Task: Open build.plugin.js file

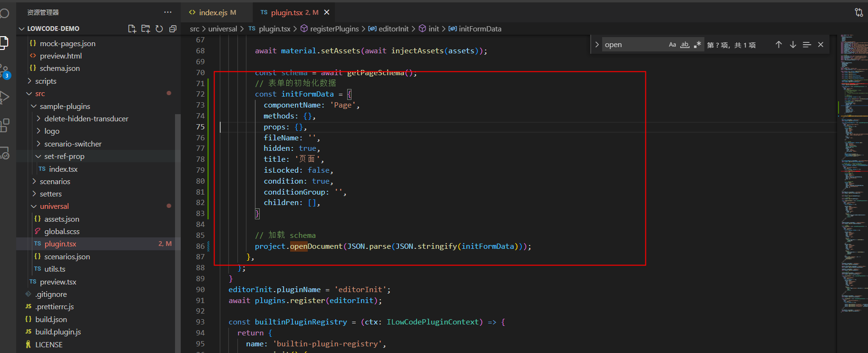Action: (58, 332)
